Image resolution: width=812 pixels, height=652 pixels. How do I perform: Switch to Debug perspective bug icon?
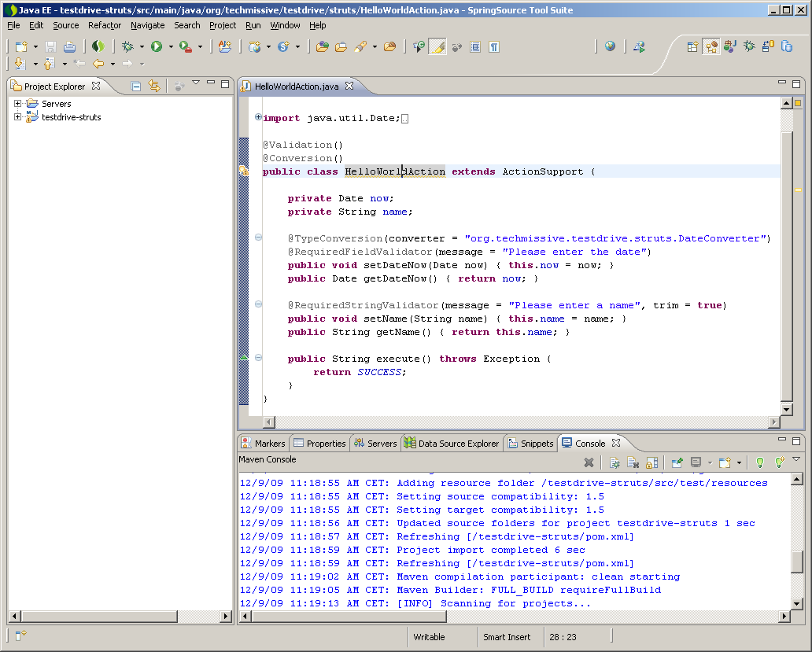[749, 46]
